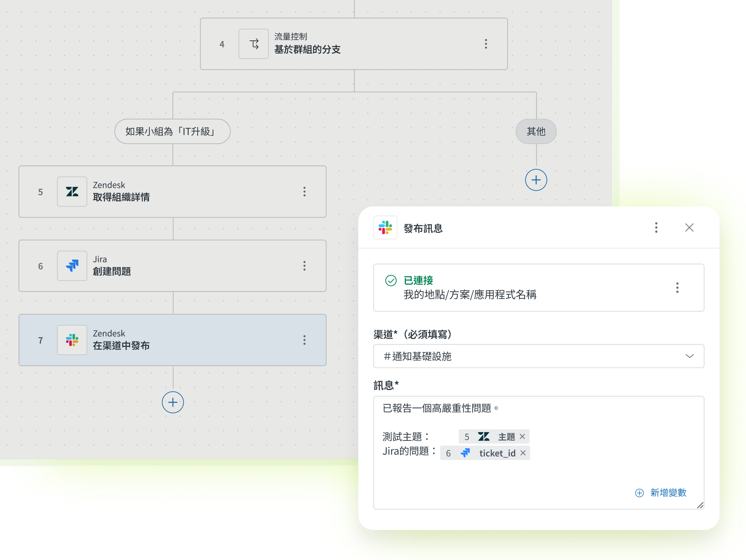The height and width of the screenshot is (560, 746).
Task: Select step 4 基於群組的分支 card
Action: point(354,44)
